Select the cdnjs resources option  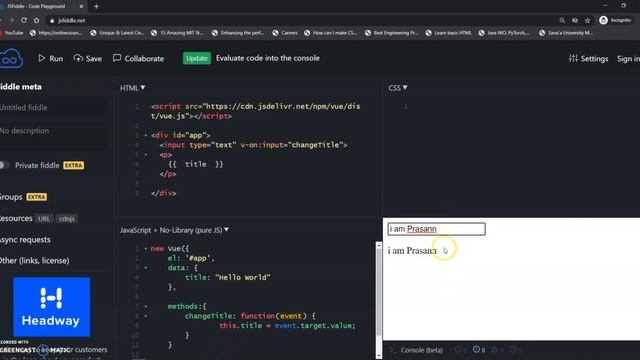tap(67, 219)
